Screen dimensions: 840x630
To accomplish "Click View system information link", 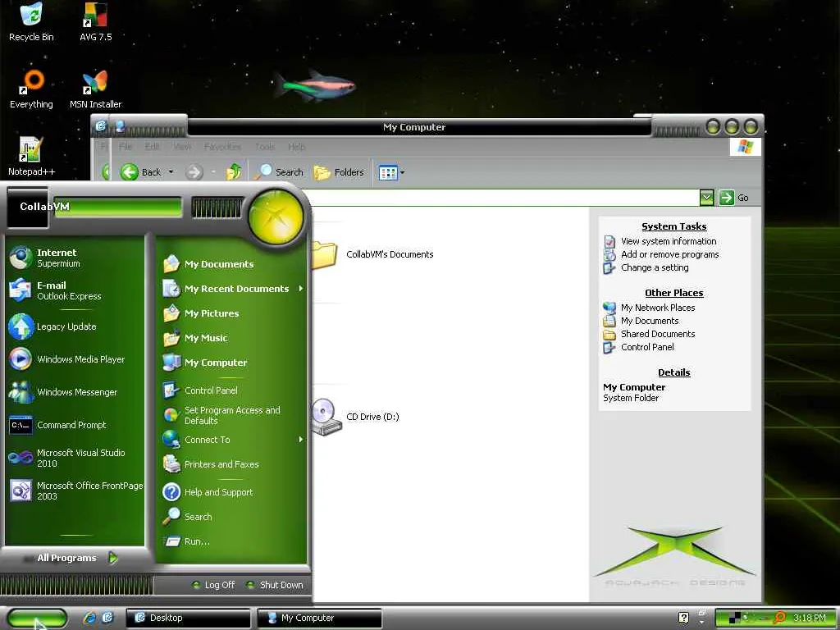I will click(668, 242).
